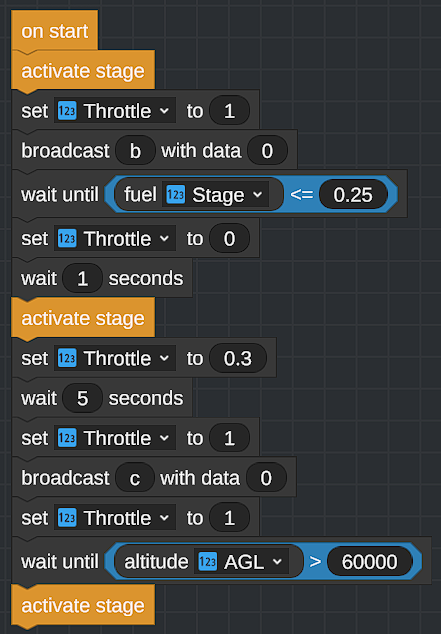Click the 123 icon next to AGL
Image resolution: width=441 pixels, height=634 pixels.
coord(208,562)
